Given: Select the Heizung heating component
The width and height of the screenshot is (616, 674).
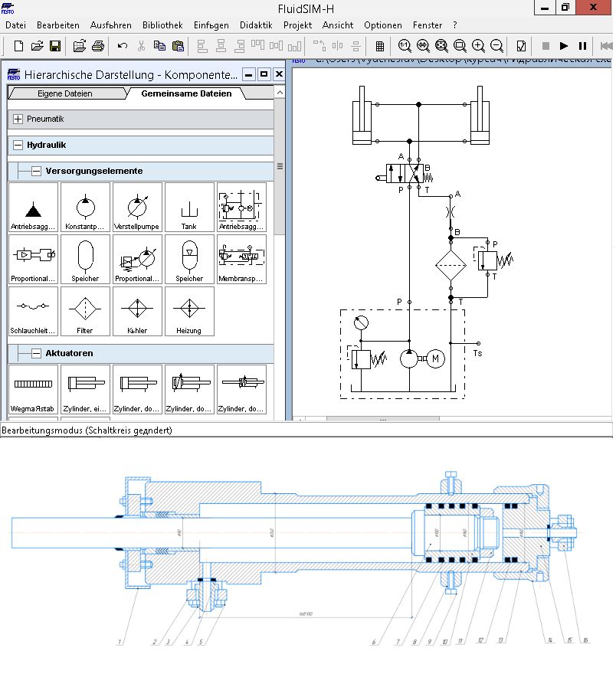Looking at the screenshot, I should click(189, 311).
